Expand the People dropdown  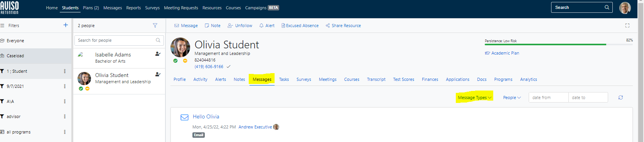(512, 98)
